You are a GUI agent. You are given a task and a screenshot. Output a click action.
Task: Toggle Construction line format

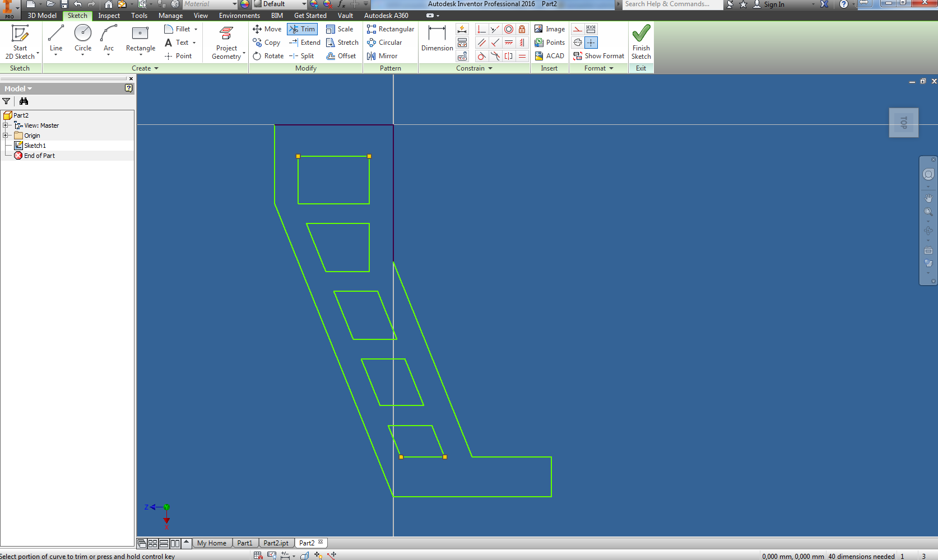(578, 29)
